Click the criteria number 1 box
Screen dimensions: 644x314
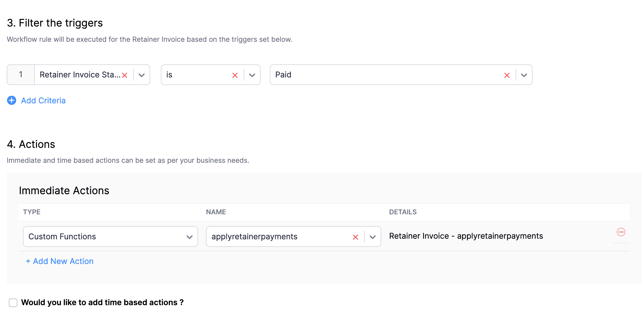click(21, 75)
